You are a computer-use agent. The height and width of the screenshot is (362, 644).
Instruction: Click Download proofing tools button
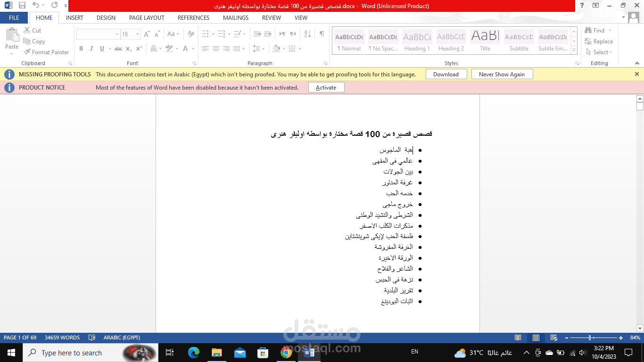(446, 74)
